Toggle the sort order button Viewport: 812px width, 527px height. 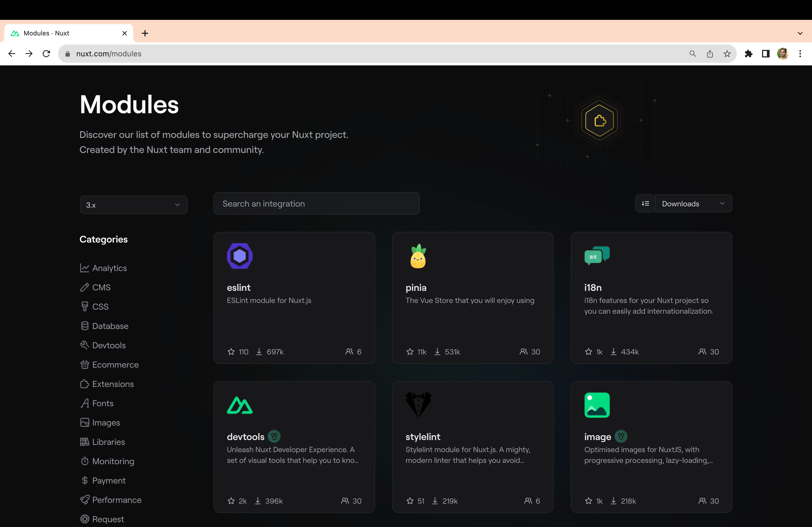645,203
